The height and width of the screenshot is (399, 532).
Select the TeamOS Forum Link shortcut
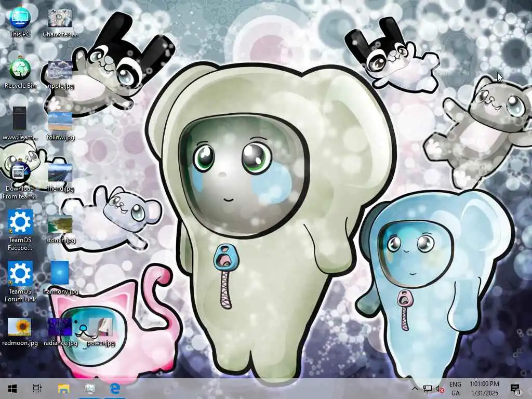20,282
